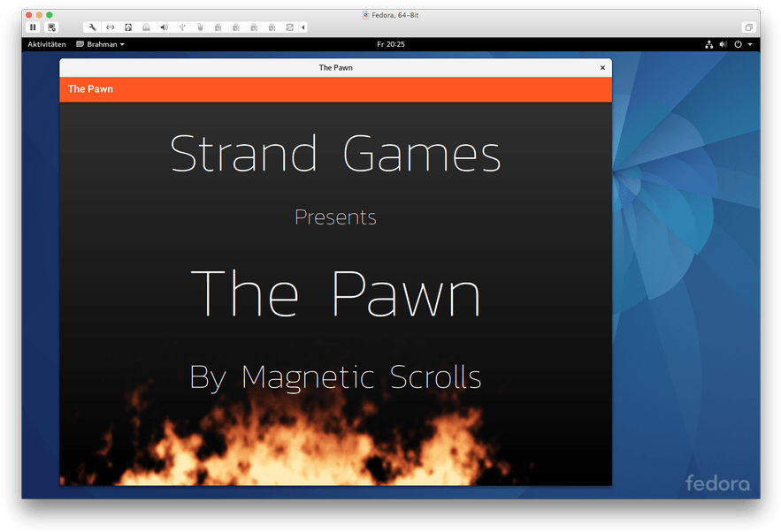Open the Brahman application menu

pos(100,44)
